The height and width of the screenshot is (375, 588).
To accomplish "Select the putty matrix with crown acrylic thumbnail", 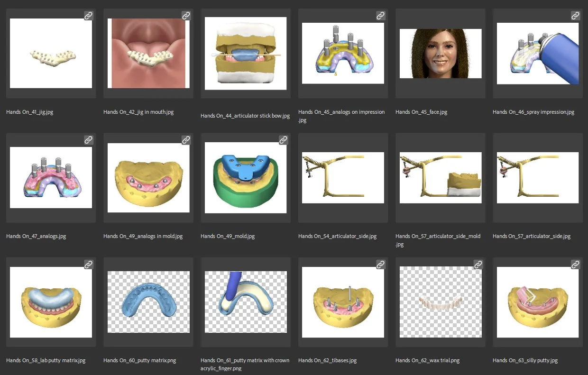I will coord(246,302).
